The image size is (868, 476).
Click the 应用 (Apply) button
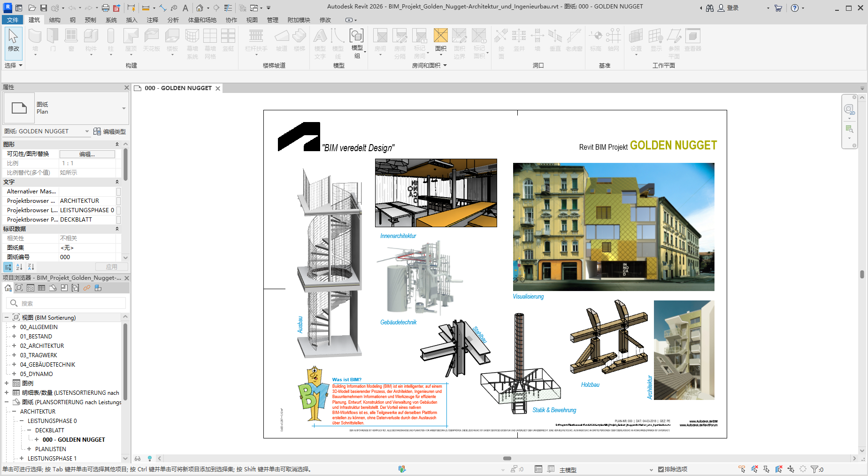tap(111, 267)
